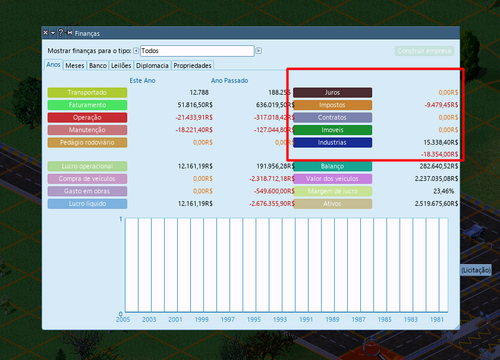Switch to the Meses tab
Image resolution: width=500 pixels, height=360 pixels.
point(75,66)
